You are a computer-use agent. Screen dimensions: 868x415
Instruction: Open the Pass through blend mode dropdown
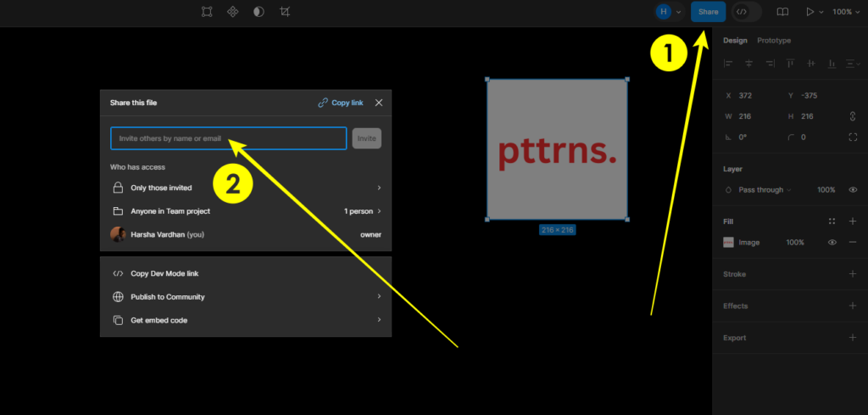764,190
